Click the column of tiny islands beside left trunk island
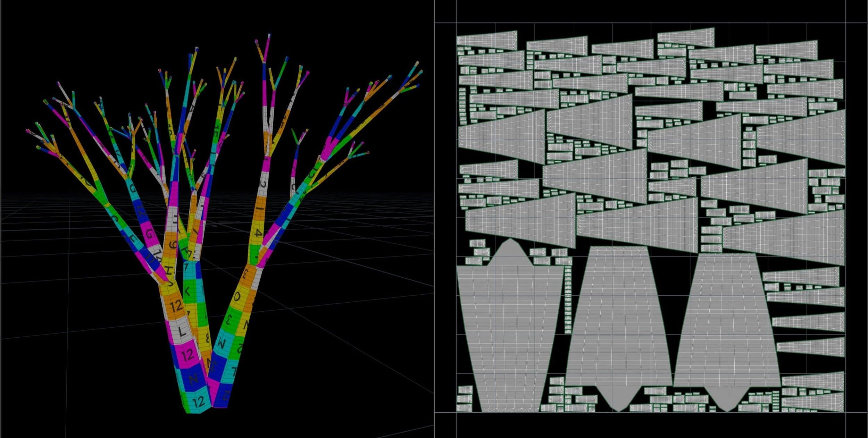Image resolution: width=868 pixels, height=438 pixels. (x=568, y=299)
